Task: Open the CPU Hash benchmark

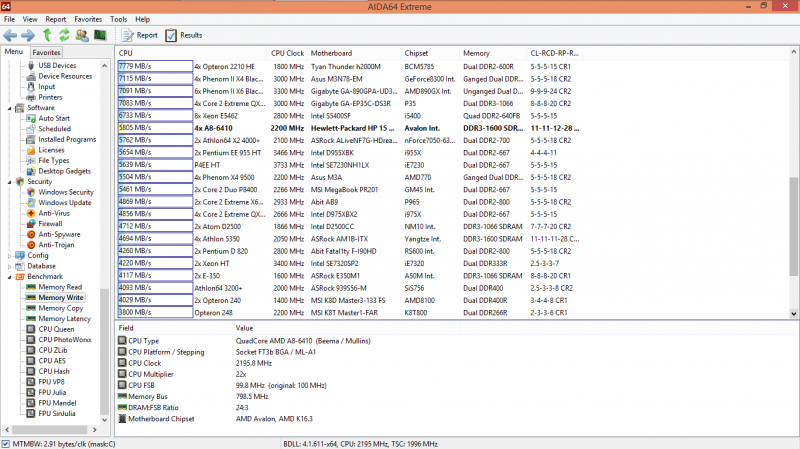Action: point(54,371)
